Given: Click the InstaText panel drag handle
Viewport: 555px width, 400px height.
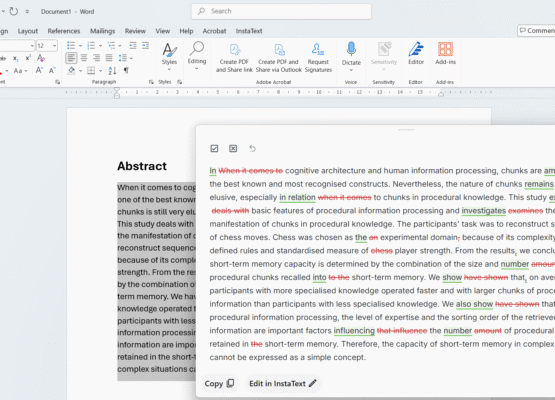Looking at the screenshot, I should (x=406, y=130).
